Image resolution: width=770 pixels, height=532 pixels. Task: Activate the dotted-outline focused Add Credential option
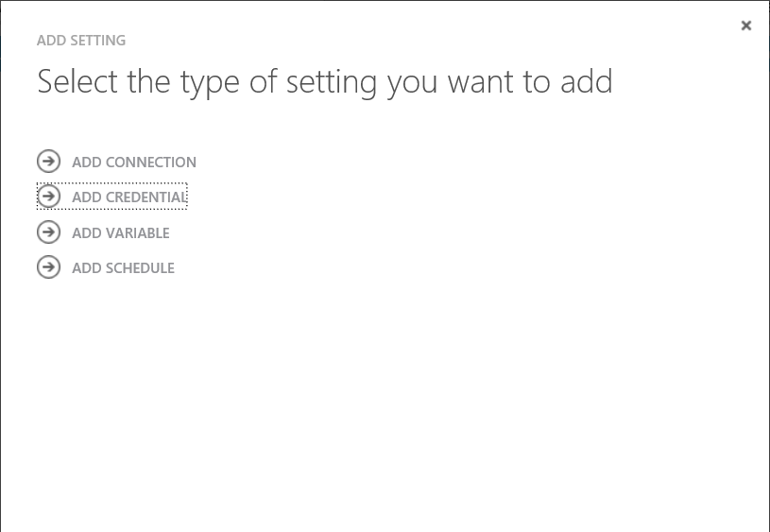(112, 197)
